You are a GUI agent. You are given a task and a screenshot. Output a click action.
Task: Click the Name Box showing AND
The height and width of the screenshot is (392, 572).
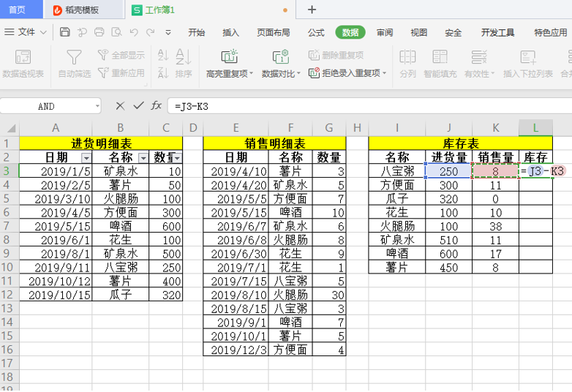[x=46, y=106]
